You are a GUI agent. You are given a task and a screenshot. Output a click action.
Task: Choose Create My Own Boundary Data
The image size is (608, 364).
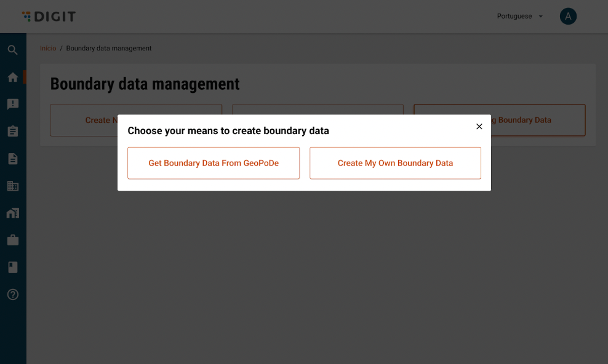tap(395, 163)
